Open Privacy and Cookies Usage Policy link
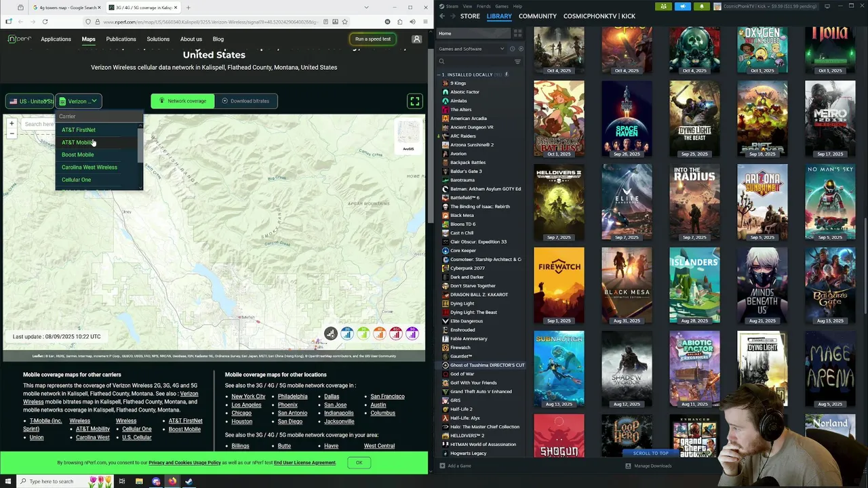The image size is (868, 488). (x=184, y=463)
